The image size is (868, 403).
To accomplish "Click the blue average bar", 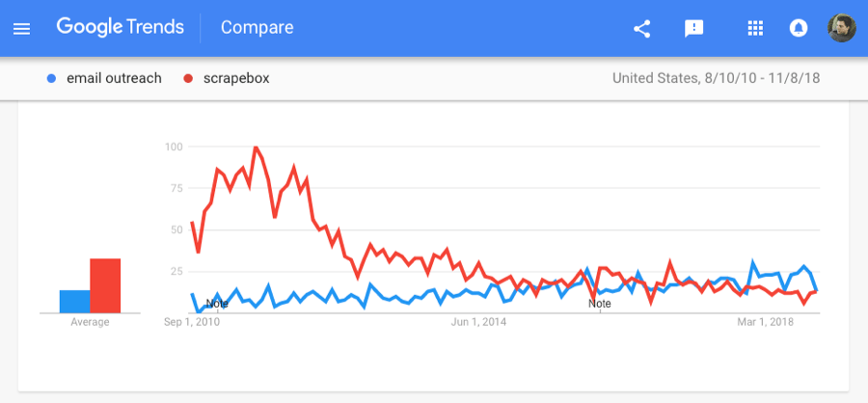I will 74,301.
